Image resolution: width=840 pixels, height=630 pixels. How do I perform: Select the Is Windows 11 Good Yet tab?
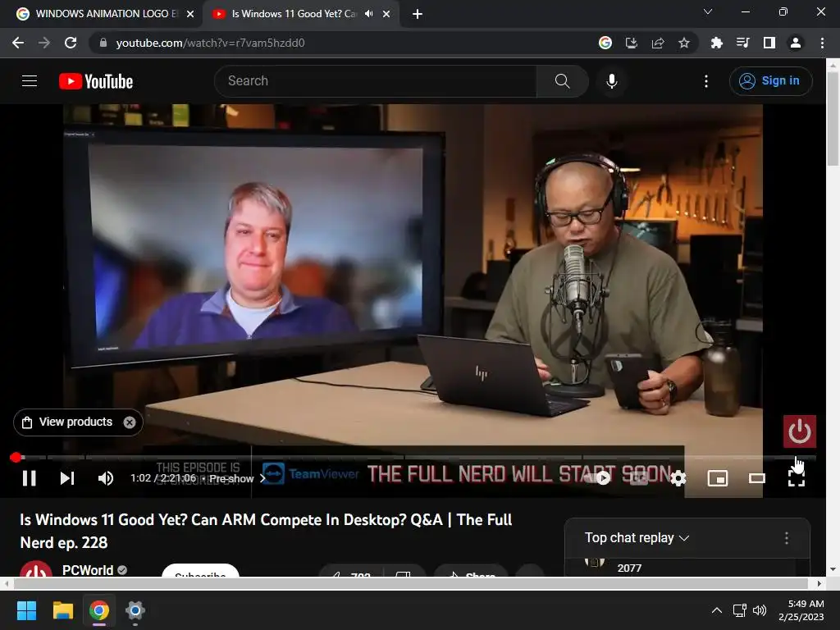(x=293, y=14)
